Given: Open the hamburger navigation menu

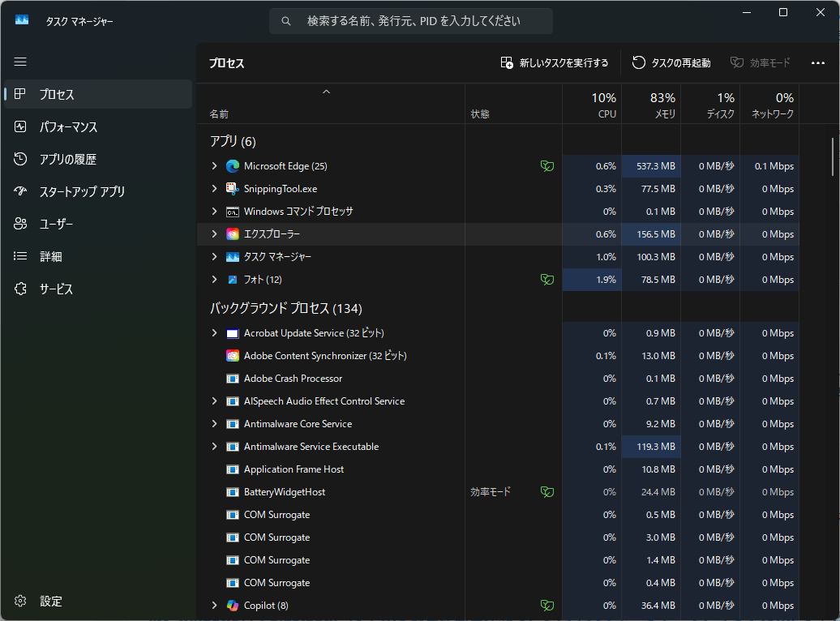Looking at the screenshot, I should pyautogui.click(x=20, y=62).
